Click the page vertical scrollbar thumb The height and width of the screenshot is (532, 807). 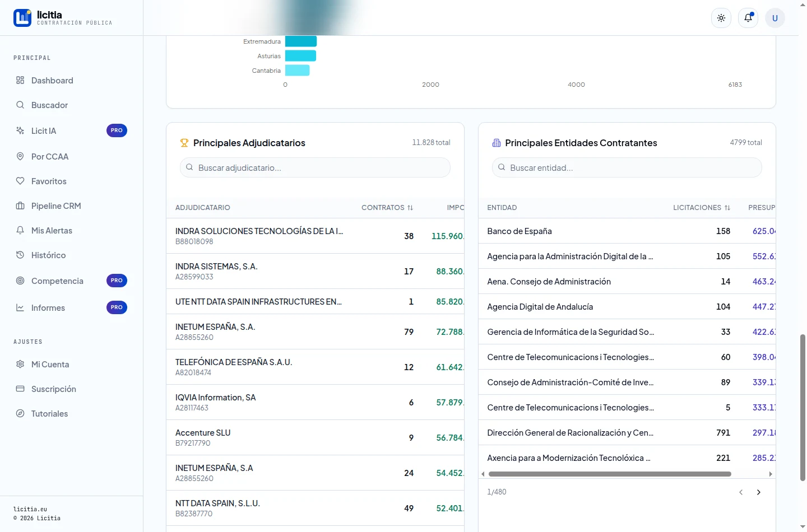[x=803, y=408]
